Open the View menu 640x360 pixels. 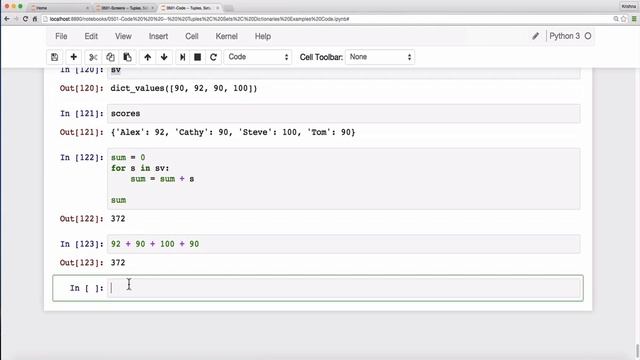tap(123, 36)
